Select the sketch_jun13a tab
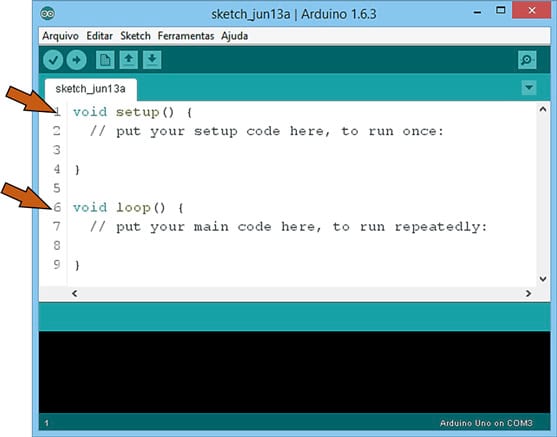The width and height of the screenshot is (557, 437). point(91,89)
